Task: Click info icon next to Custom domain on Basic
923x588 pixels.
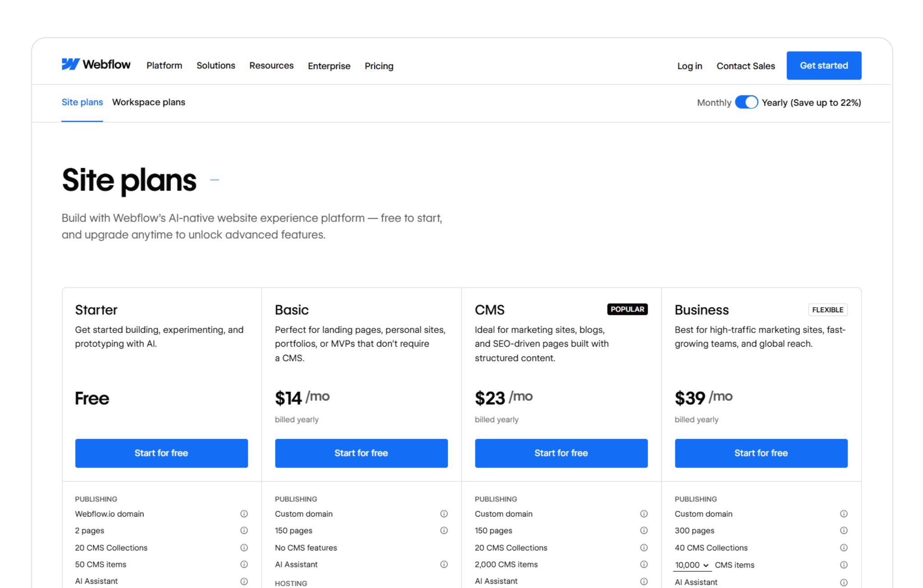Action: tap(444, 514)
